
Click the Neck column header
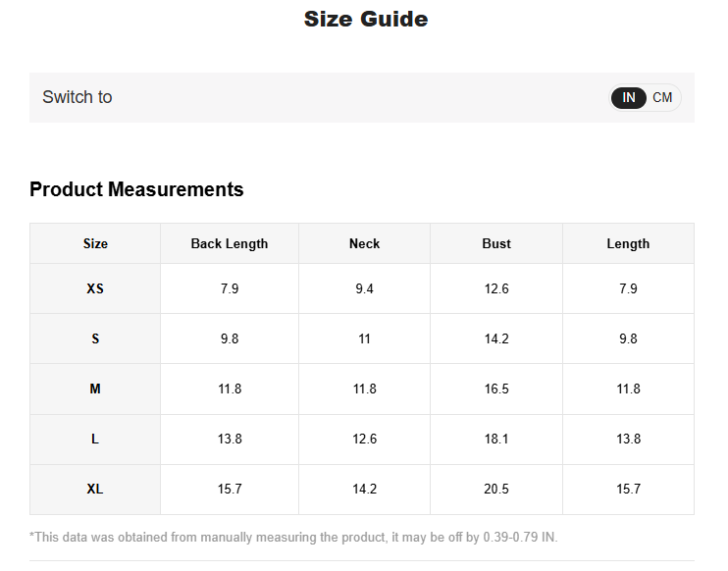364,243
